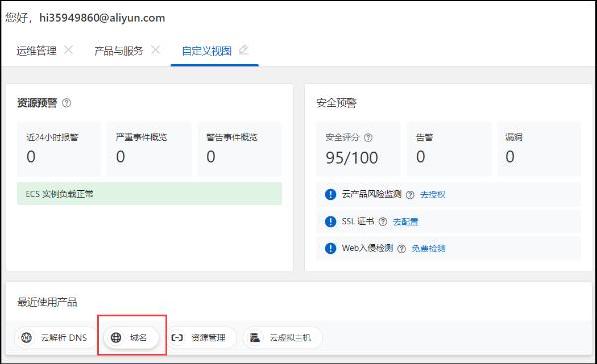
Task: Open help icon next to SSL 证书
Action: [x=383, y=221]
